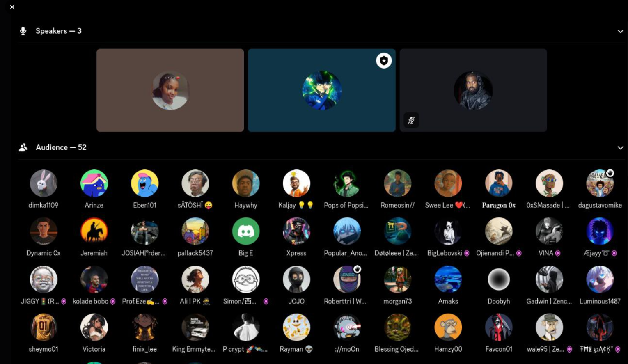Image resolution: width=628 pixels, height=364 pixels.
Task: Open Eben101's blue character avatar
Action: [x=144, y=183]
